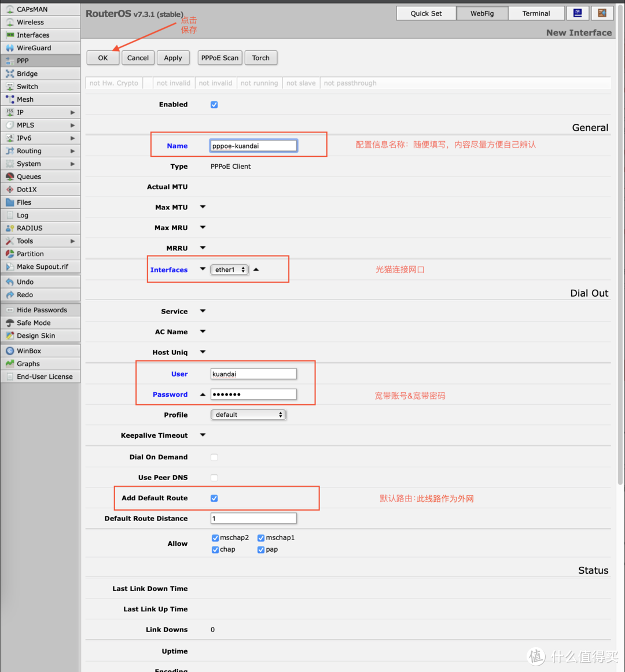Click the Cancel button
The image size is (625, 672).
click(138, 58)
